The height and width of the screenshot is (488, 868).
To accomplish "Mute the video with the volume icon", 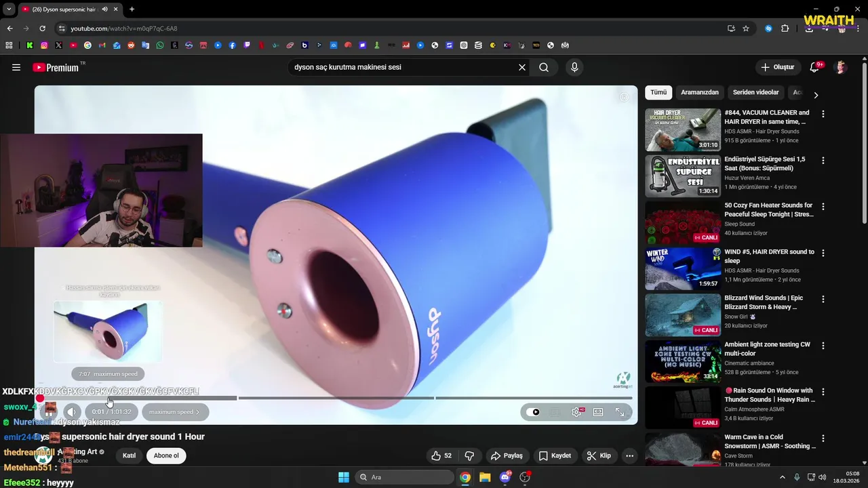I will (71, 411).
